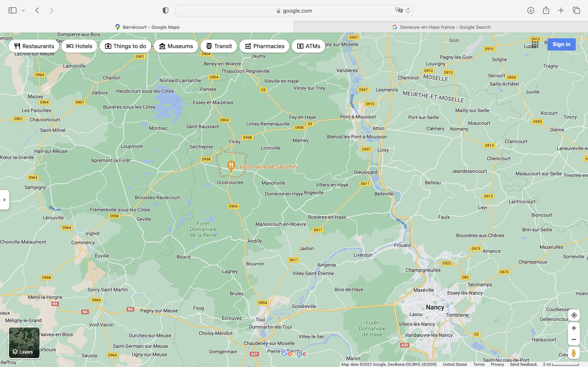The height and width of the screenshot is (367, 588).
Task: Switch to Demeure-en-Haye Google Search tab
Action: click(x=441, y=27)
